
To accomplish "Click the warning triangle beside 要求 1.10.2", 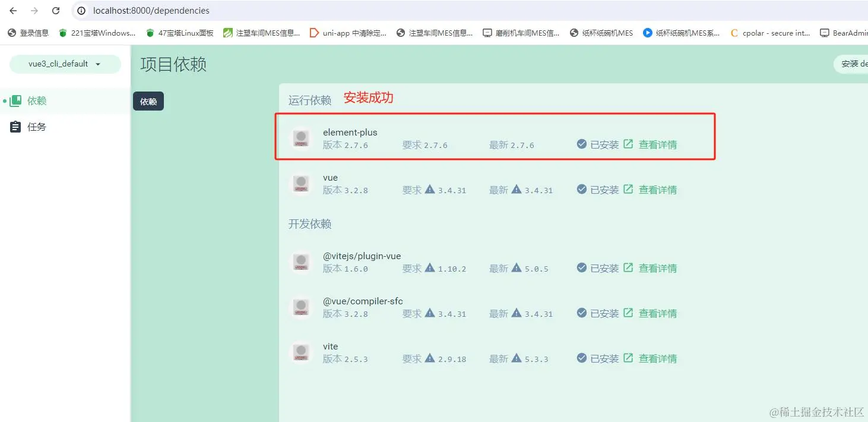I will point(430,267).
